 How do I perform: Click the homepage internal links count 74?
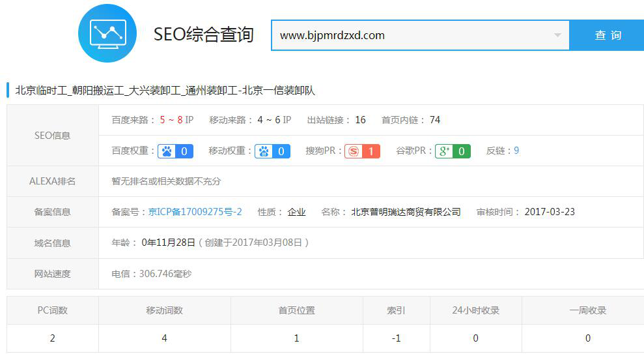pyautogui.click(x=435, y=120)
